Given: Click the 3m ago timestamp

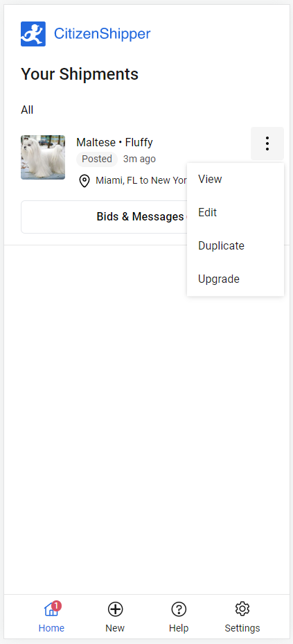Looking at the screenshot, I should tap(139, 159).
